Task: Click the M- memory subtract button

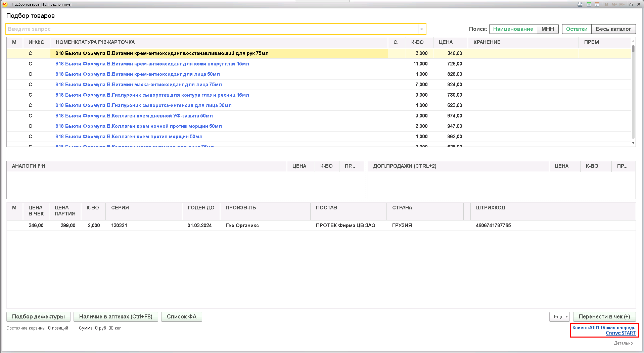Action: coord(622,4)
